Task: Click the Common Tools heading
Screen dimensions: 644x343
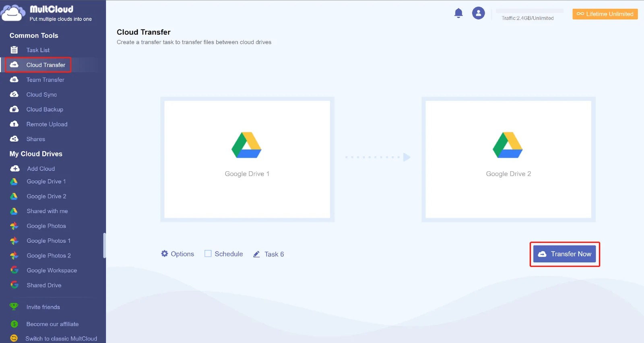Action: [x=34, y=35]
